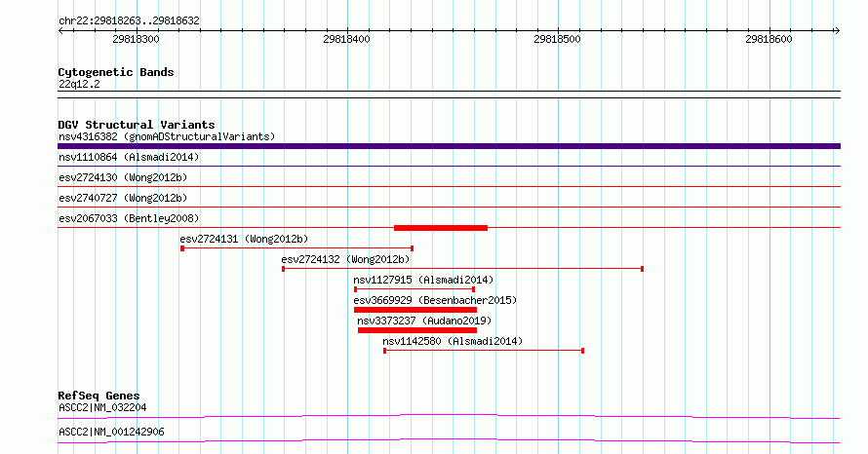
Task: Select the DGV Structural Variants track title
Action: point(137,125)
